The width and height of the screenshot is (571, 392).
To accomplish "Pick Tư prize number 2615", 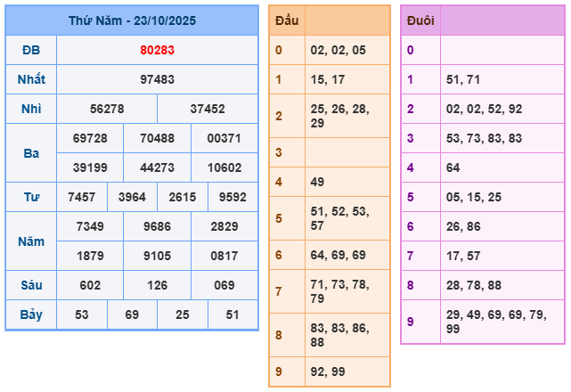I will 183,197.
